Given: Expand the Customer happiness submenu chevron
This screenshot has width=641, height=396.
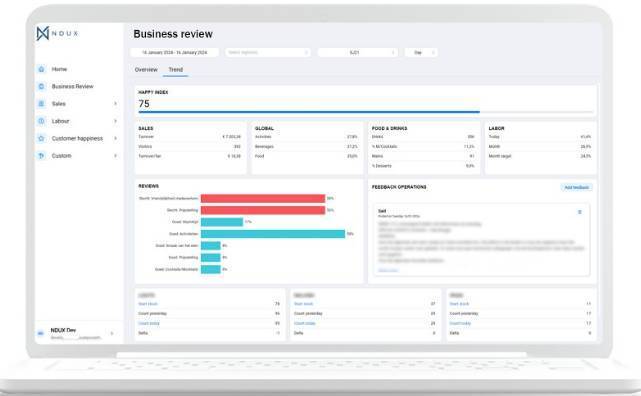Looking at the screenshot, I should [115, 138].
